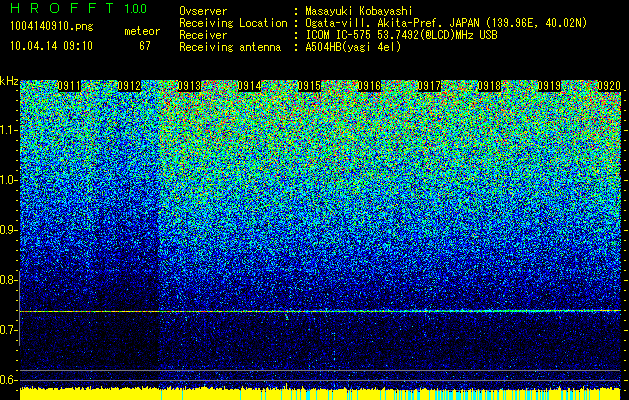Image resolution: width=629 pixels, height=400 pixels.
Task: Click the date stamp 10.04.14 09:10
Action: (x=51, y=46)
